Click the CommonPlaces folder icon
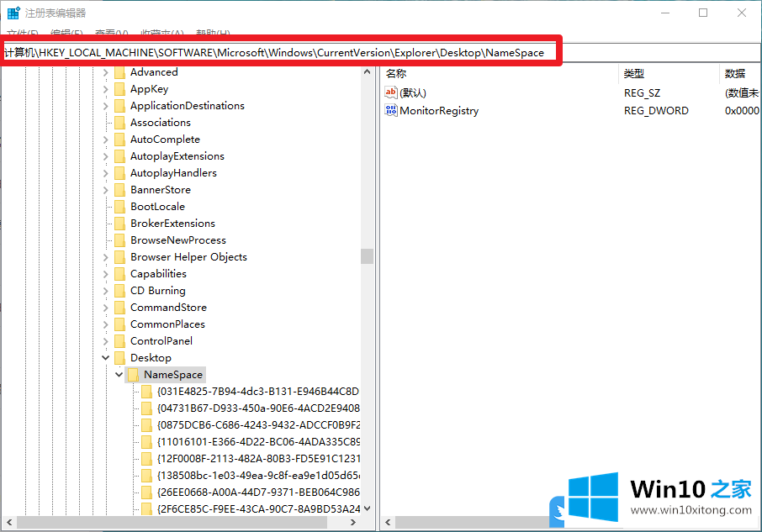762x532 pixels. click(x=119, y=324)
